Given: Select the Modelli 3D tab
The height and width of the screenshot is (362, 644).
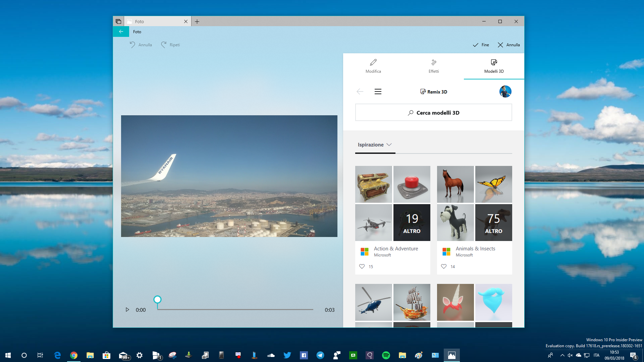Looking at the screenshot, I should [494, 66].
